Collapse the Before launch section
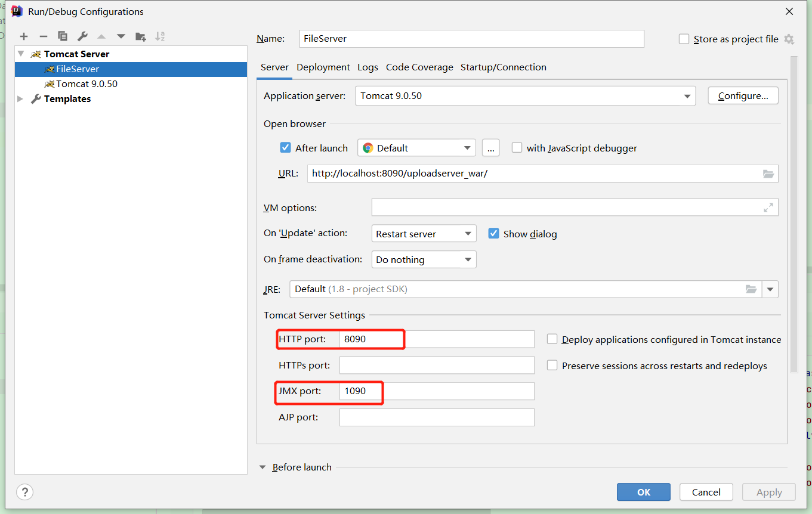 pyautogui.click(x=263, y=467)
